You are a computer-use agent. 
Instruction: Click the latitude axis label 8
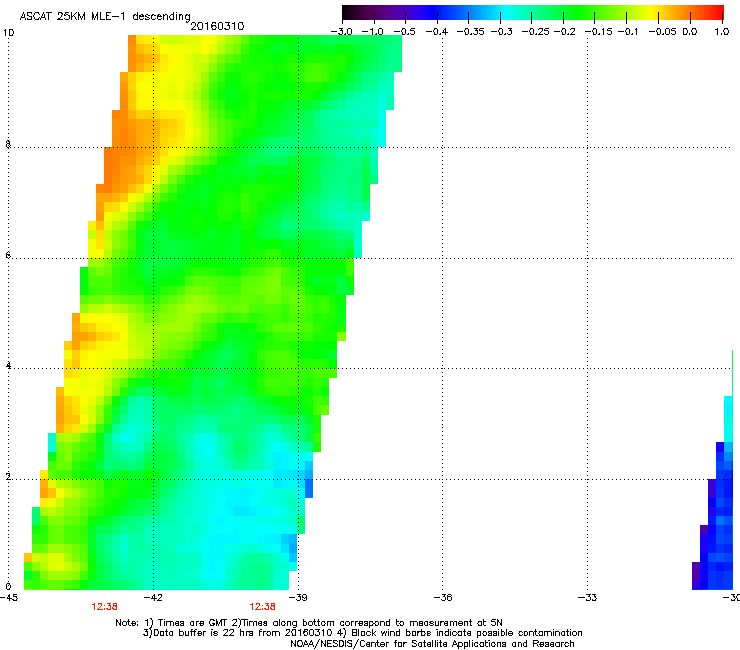(8, 144)
